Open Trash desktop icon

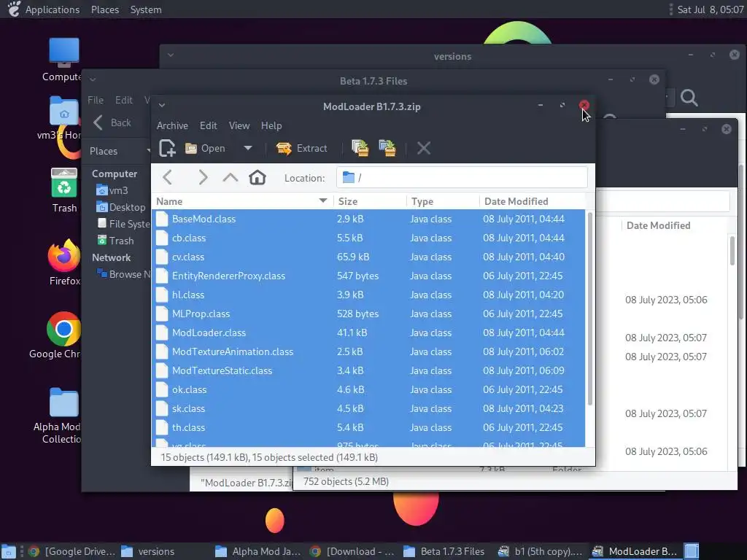(64, 190)
